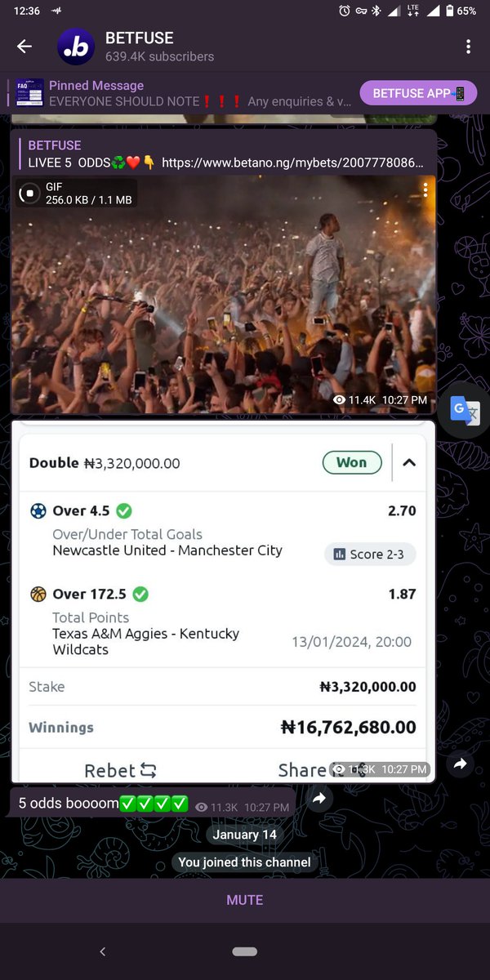Forward the 5 odds boooom message
Image resolution: width=490 pixels, height=980 pixels.
(320, 798)
